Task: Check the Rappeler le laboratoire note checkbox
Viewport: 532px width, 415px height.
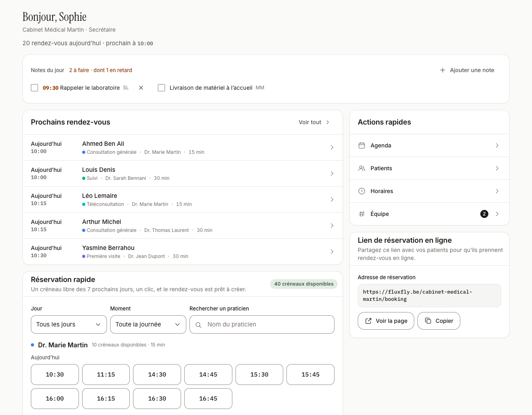Action: click(x=34, y=88)
